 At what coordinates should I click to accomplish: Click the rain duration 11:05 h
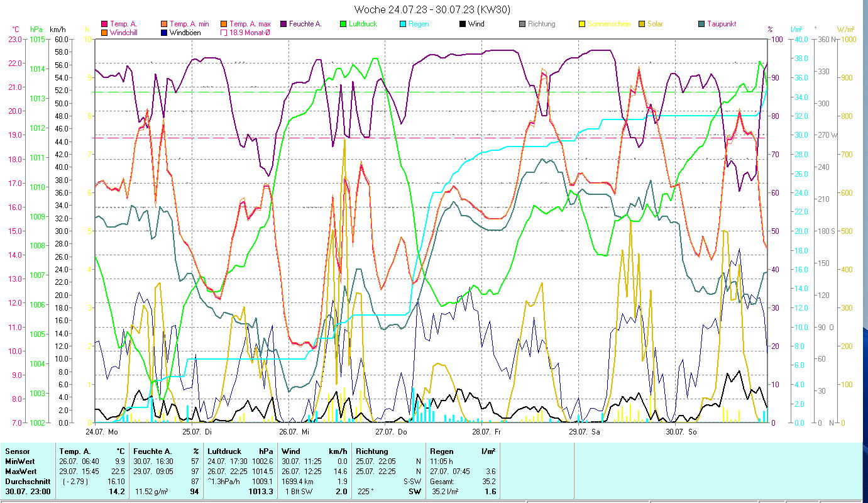[442, 462]
